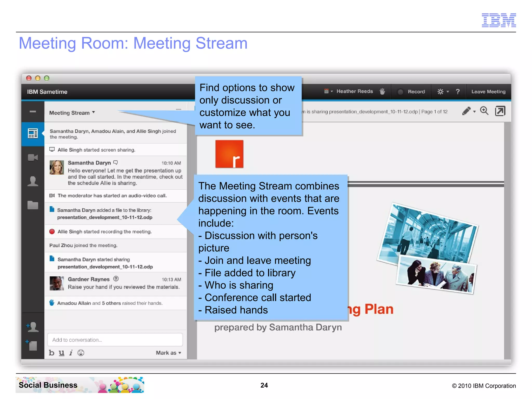Open the pencil annotation tool dropdown
This screenshot has height=399, width=532.
pos(469,111)
